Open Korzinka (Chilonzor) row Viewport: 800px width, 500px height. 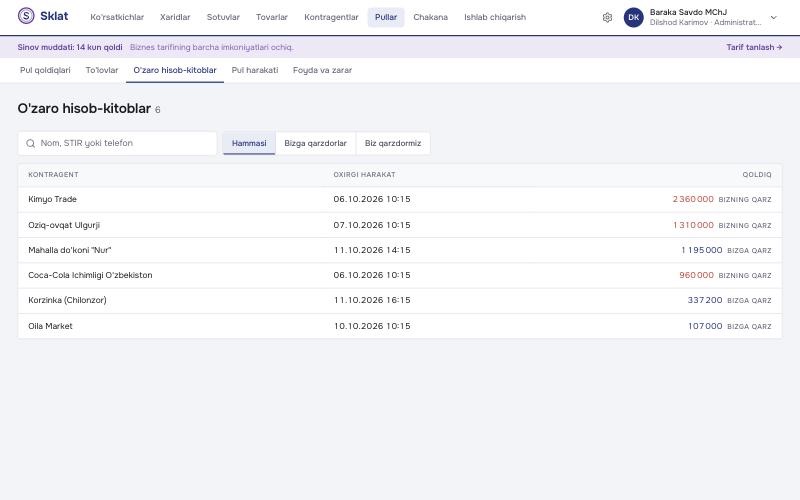(399, 301)
